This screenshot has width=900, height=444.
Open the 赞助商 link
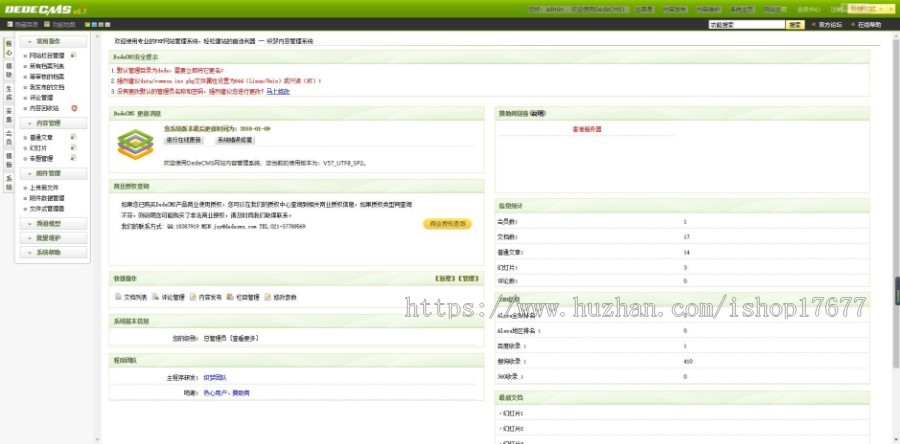tap(241, 393)
